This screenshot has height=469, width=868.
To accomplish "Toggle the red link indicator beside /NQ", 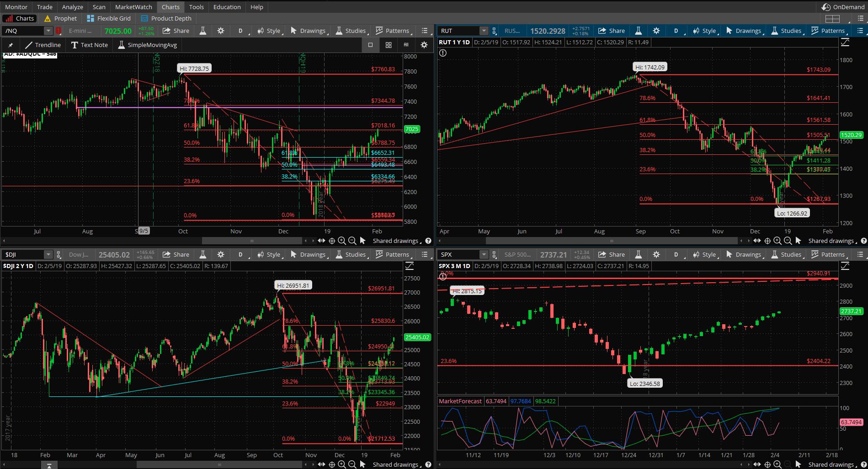I will [x=59, y=31].
